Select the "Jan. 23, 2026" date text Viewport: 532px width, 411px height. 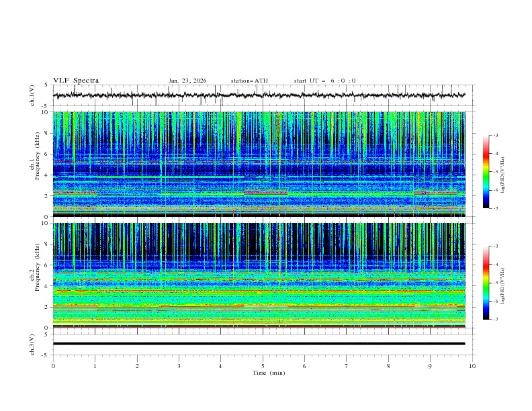click(x=187, y=81)
